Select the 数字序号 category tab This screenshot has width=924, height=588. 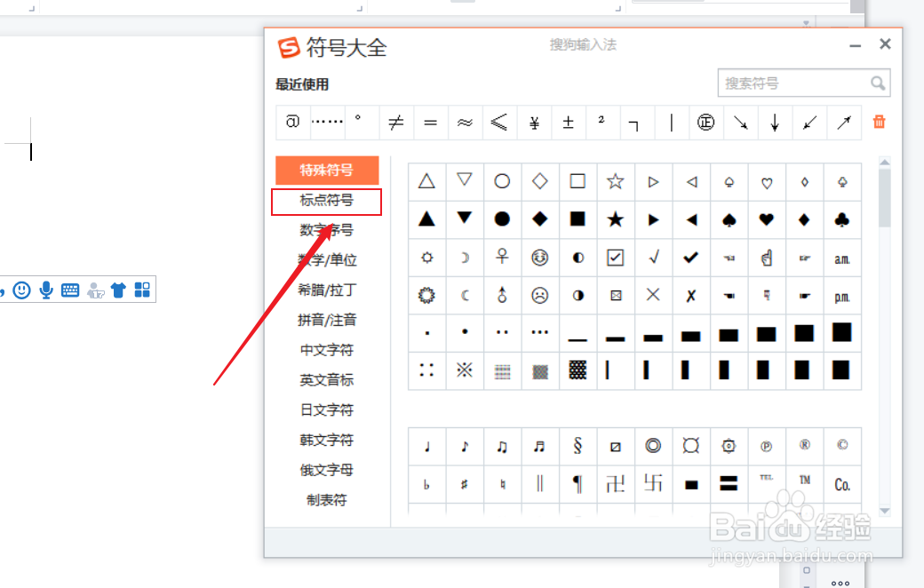(x=326, y=230)
